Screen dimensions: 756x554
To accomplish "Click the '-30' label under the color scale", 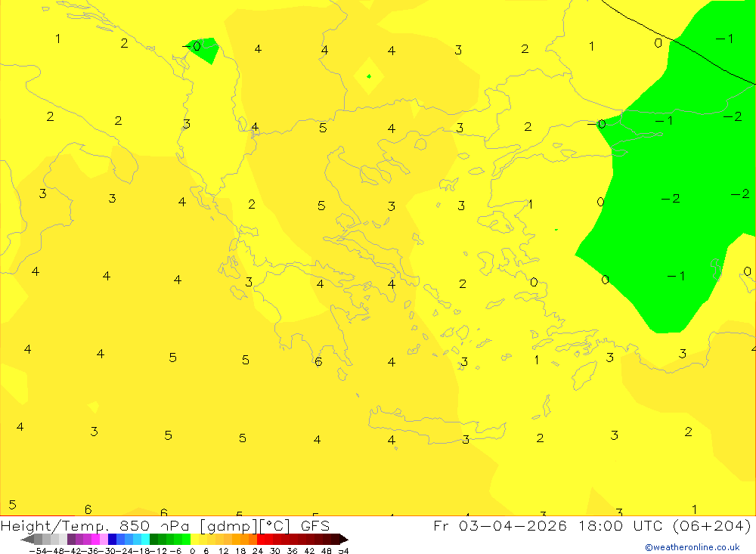I will (x=106, y=551).
